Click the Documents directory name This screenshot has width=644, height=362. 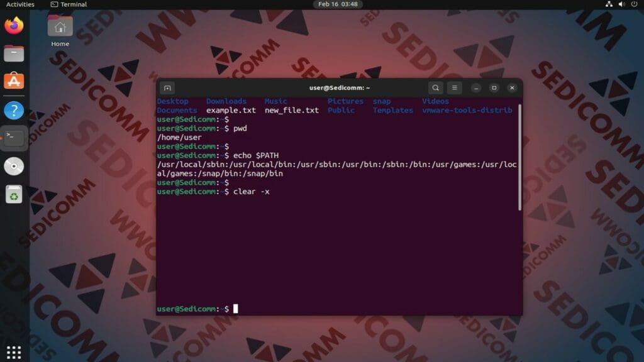(x=177, y=111)
